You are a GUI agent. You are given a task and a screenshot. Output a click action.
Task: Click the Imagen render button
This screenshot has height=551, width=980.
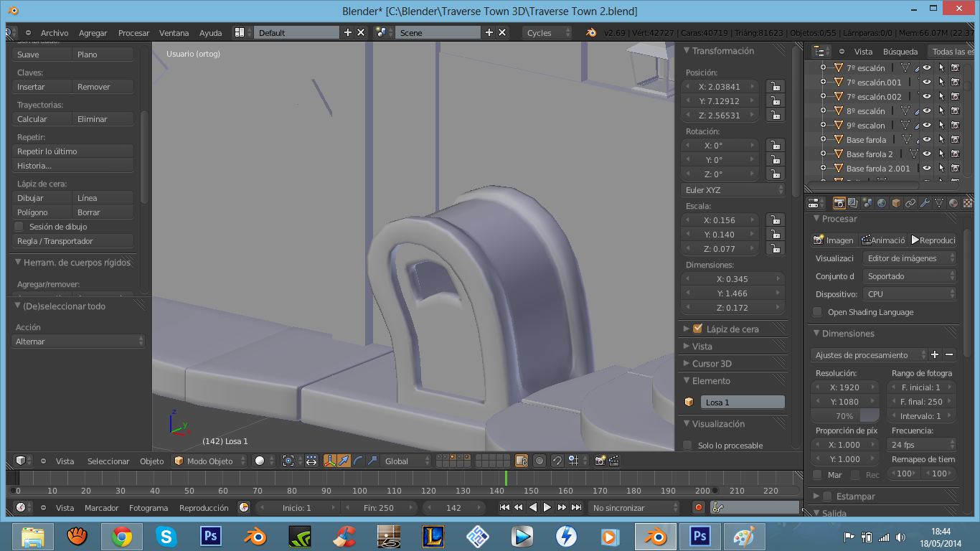(x=834, y=240)
